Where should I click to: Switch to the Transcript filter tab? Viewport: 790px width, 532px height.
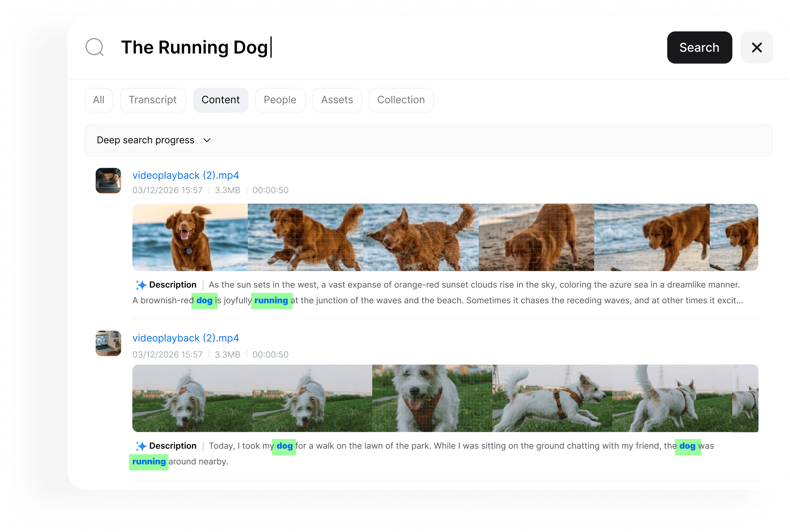pyautogui.click(x=153, y=100)
